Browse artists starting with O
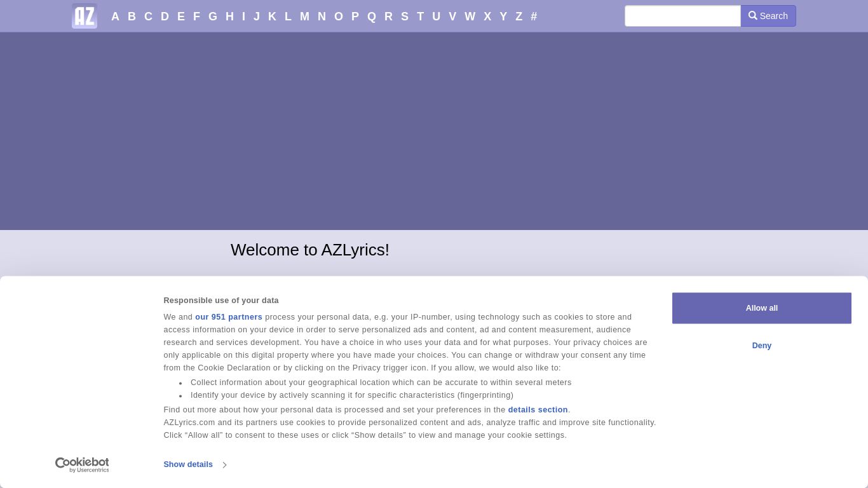 pyautogui.click(x=338, y=17)
